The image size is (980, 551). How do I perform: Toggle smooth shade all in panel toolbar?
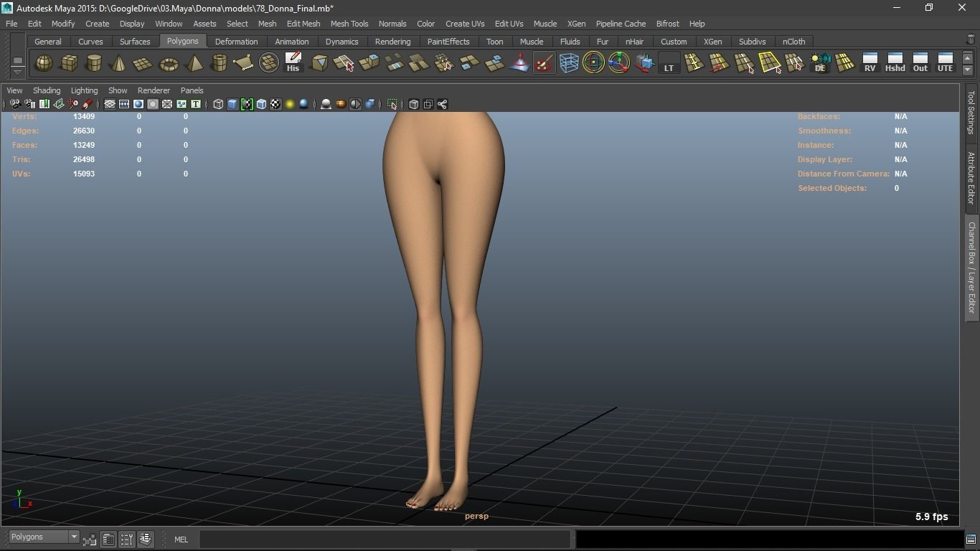point(232,104)
